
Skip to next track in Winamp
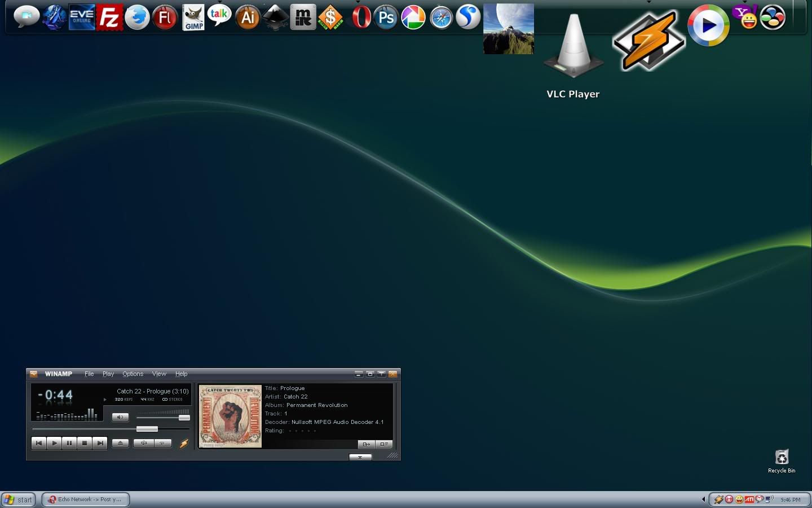(x=100, y=443)
